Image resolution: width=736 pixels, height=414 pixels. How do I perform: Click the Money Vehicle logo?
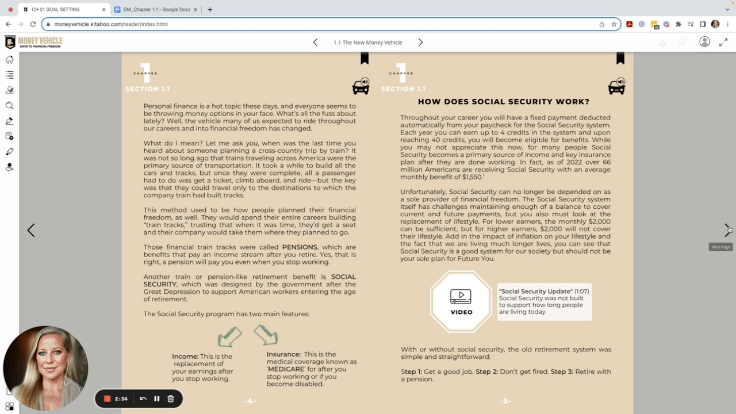click(34, 42)
